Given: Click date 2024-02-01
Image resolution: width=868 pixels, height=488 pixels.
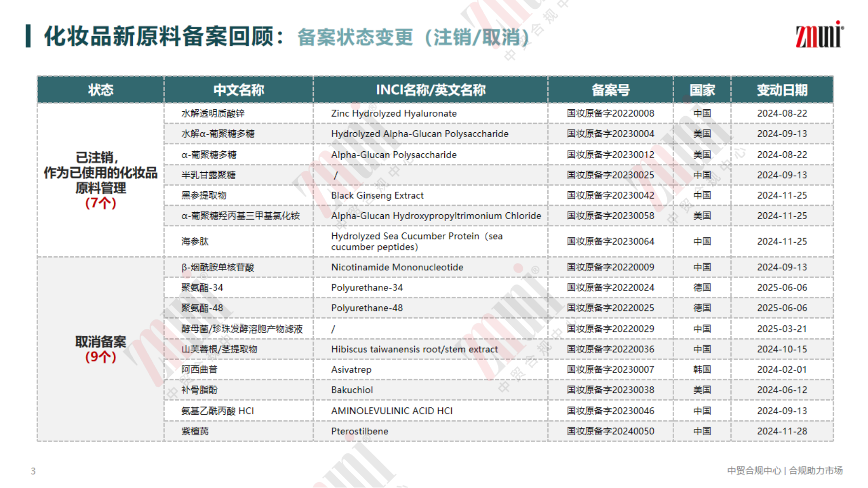Looking at the screenshot, I should 782,370.
